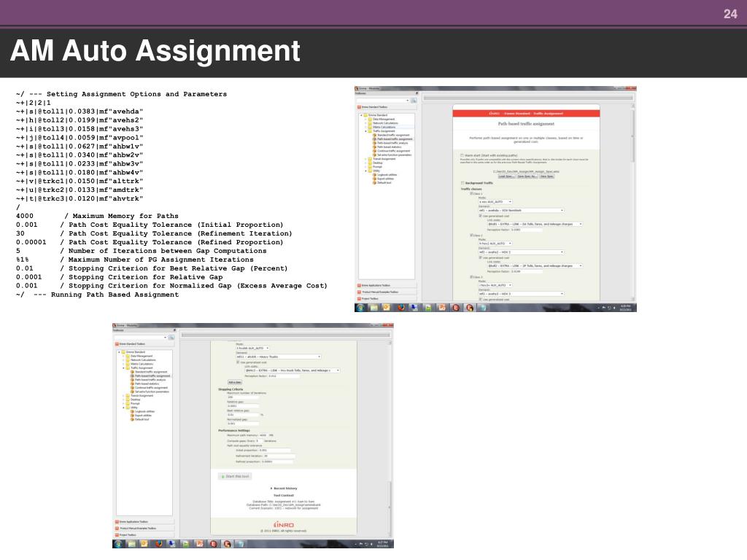Click the Best relative gap input field
Screen dimensions: 747x560
coord(243,415)
